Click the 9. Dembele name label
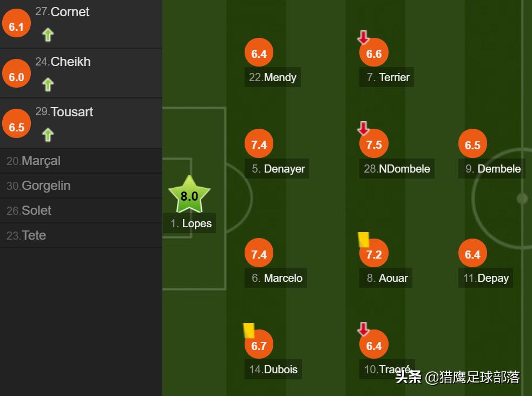Screen dimensions: 532x396 click(x=493, y=169)
